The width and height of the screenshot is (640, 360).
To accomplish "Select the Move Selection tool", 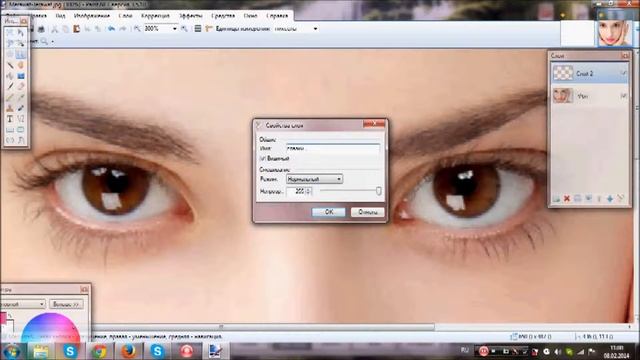I will click(20, 43).
